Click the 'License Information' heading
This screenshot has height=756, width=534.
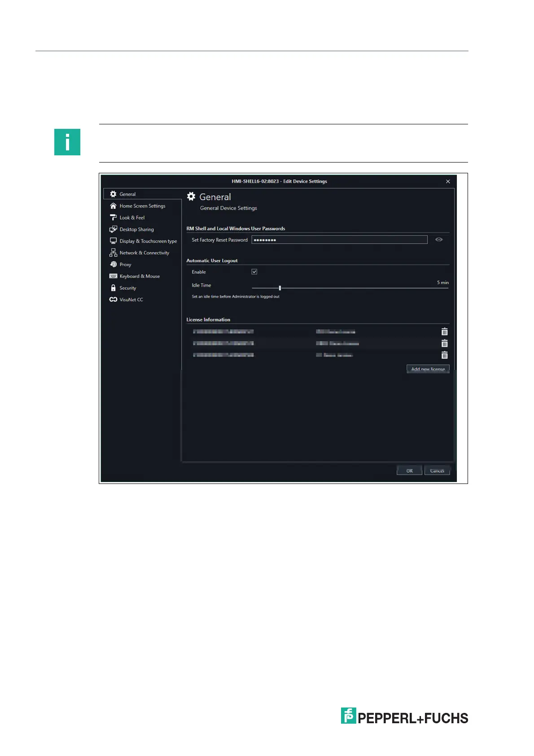[x=208, y=320]
